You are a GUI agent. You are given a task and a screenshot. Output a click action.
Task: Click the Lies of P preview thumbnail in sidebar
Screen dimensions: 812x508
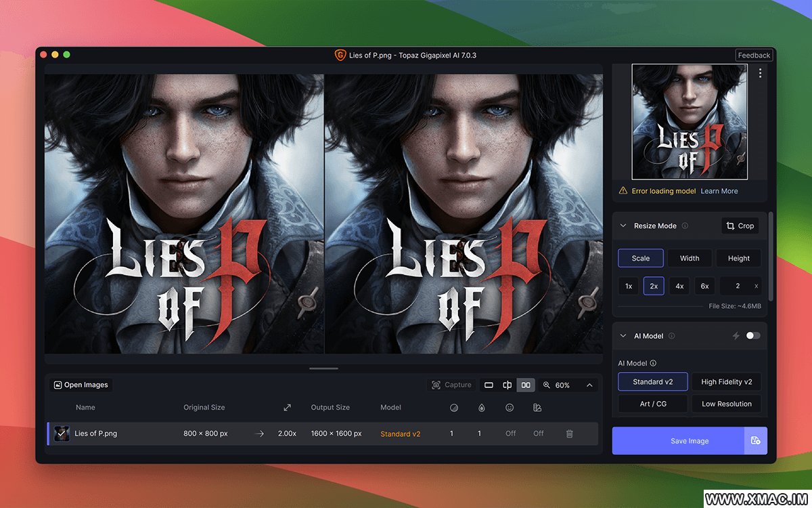690,122
